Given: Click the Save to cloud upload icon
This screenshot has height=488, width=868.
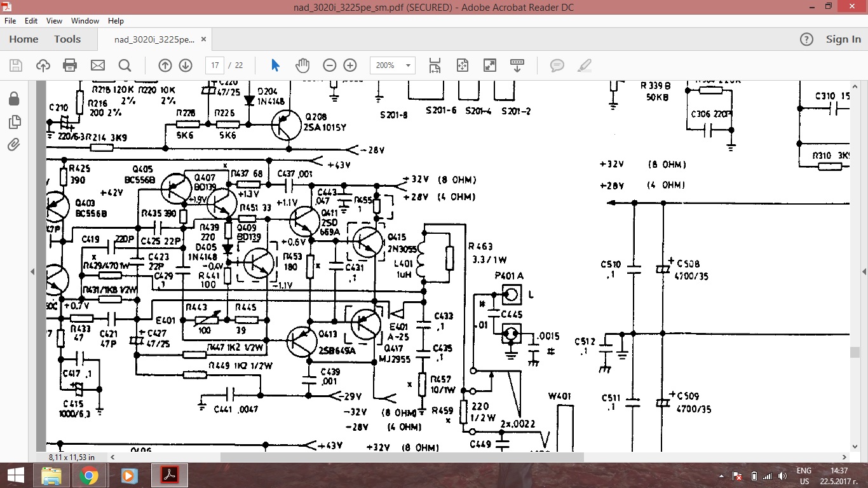Looking at the screenshot, I should point(43,65).
